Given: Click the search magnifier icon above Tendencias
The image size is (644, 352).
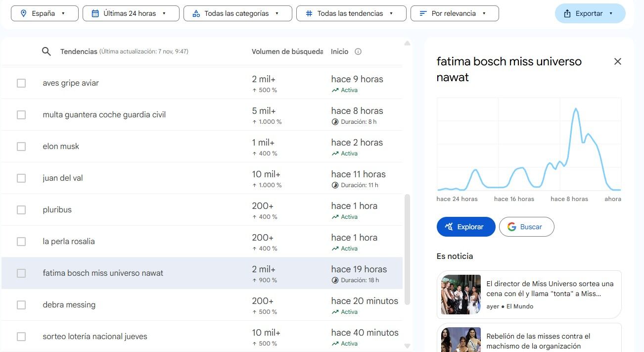Looking at the screenshot, I should (46, 51).
